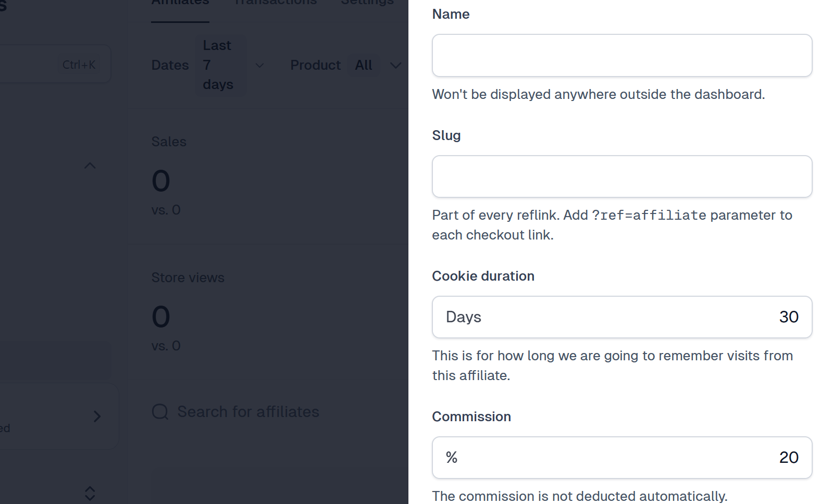Screen dimensions: 833x504
Task: Edit the Commission percent field
Action: [622, 458]
